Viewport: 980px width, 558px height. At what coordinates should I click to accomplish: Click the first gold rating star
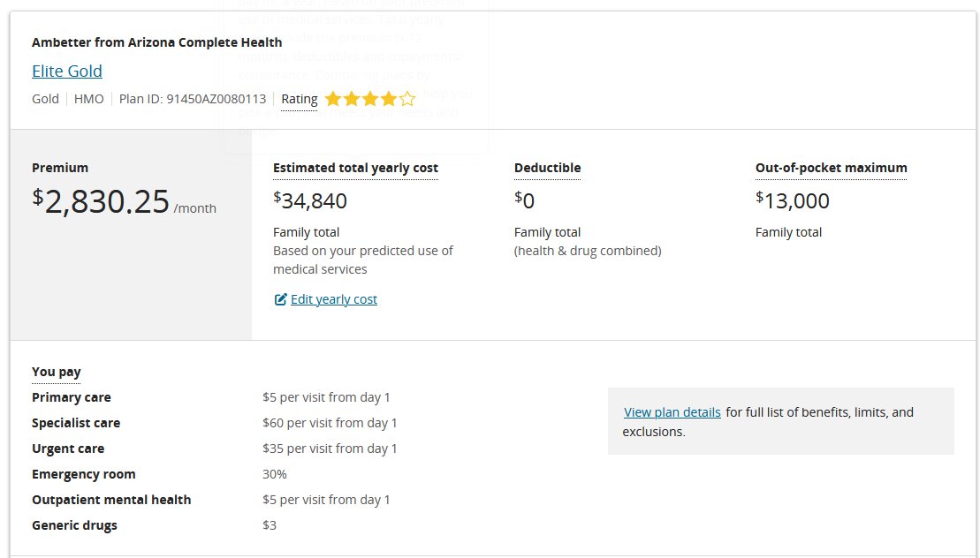pos(333,99)
